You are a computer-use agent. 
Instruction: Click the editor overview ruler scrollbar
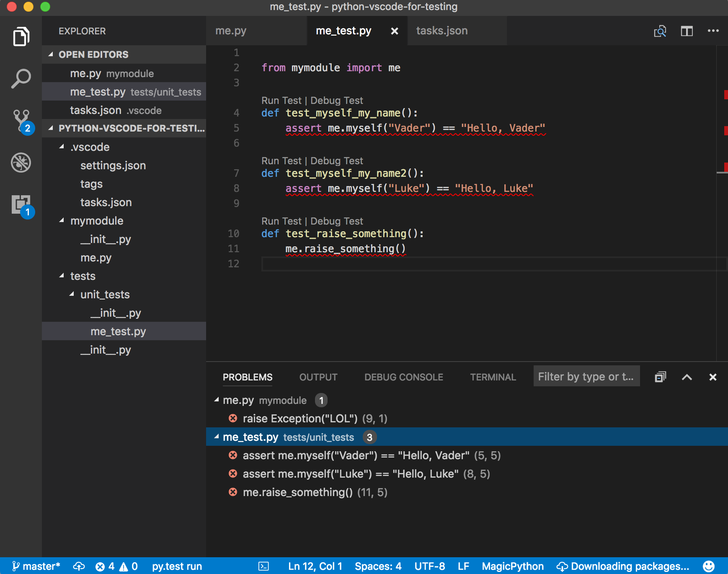722,203
